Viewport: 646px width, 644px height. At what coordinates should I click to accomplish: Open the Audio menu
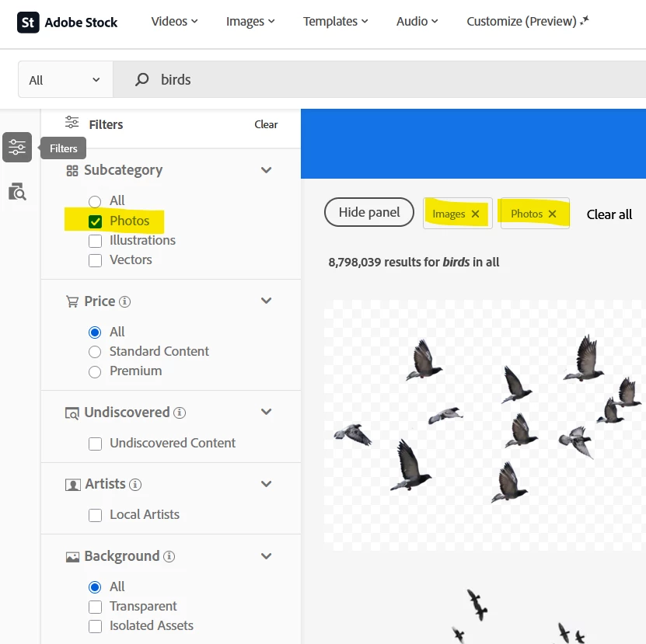point(417,22)
